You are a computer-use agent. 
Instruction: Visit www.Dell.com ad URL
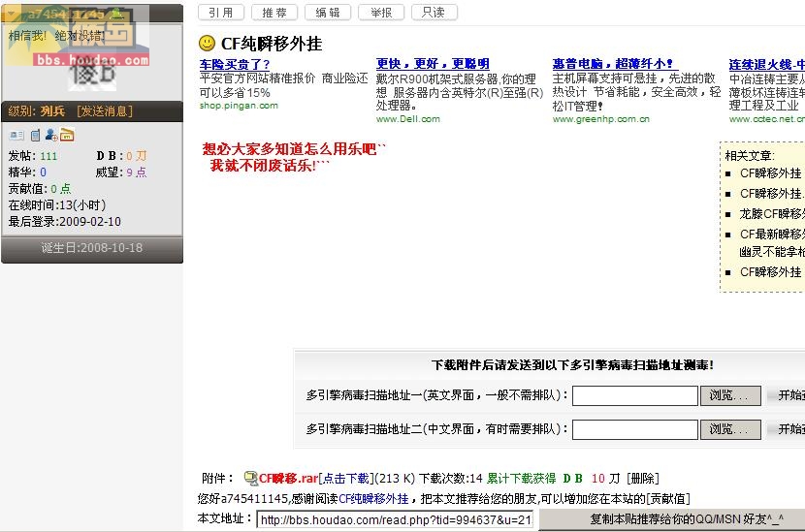tap(408, 119)
